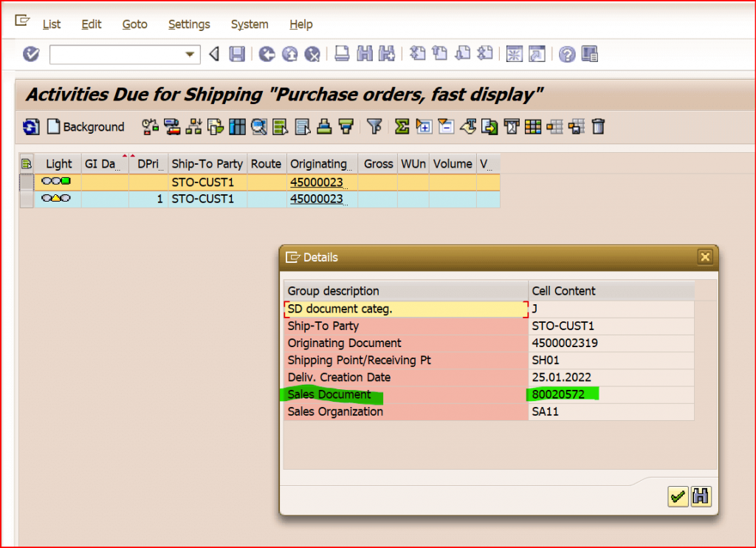
Task: Click the Route column header
Action: coord(266,164)
